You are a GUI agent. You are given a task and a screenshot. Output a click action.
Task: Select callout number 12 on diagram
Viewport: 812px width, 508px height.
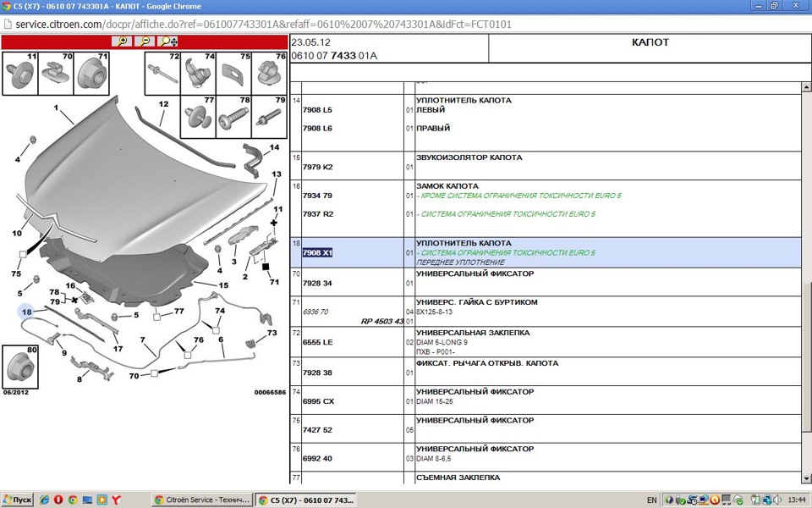pyautogui.click(x=163, y=103)
